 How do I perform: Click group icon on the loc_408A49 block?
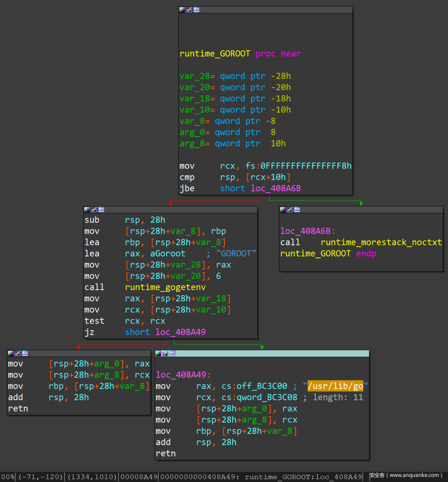click(172, 353)
